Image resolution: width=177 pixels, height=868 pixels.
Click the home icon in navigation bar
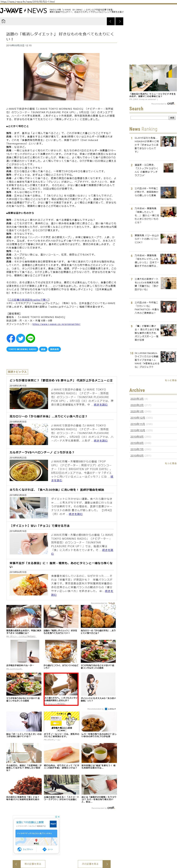(4, 22)
